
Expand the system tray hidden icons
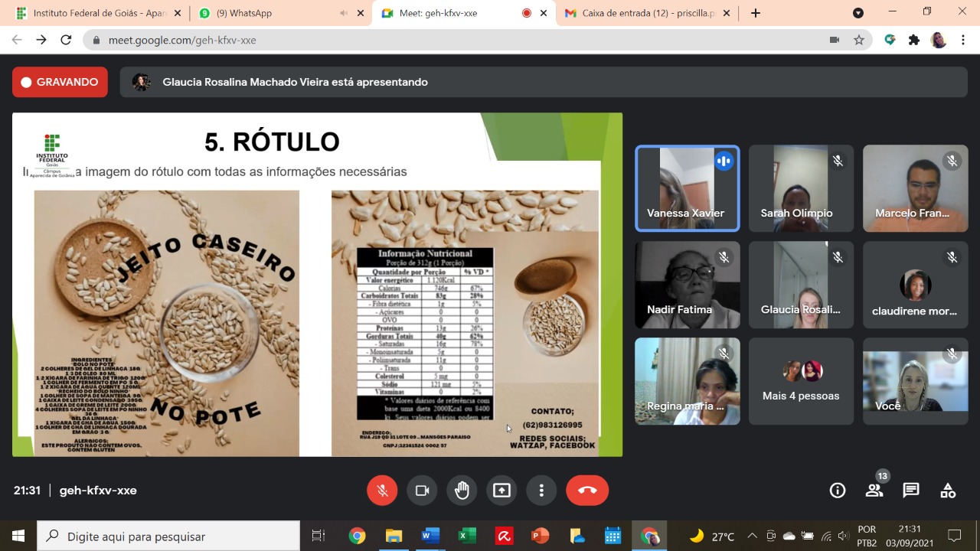point(752,536)
